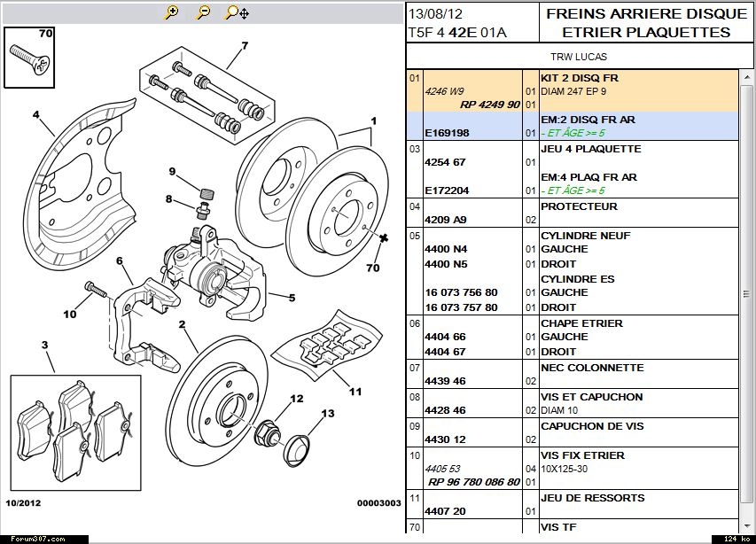Viewport: 756px width, 544px height.
Task: Click part number RP 96 780 086 80
Action: 475,483
